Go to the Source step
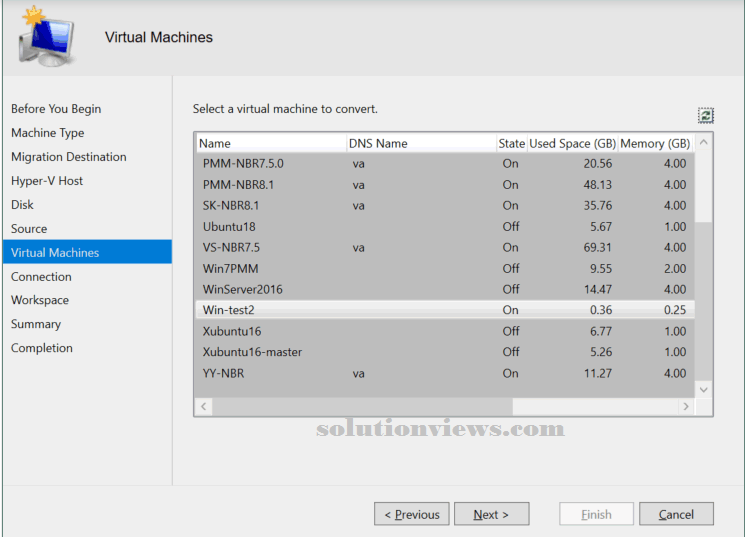745x537 pixels. click(x=29, y=229)
